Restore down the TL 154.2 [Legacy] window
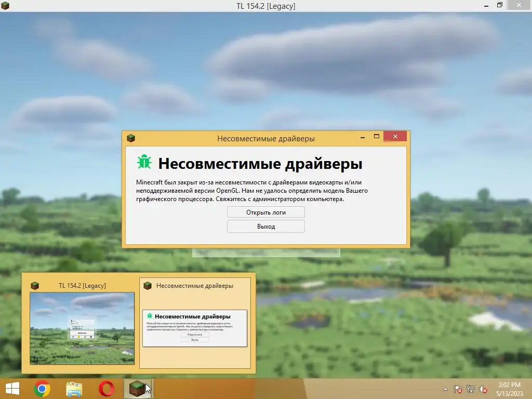 [499, 5]
